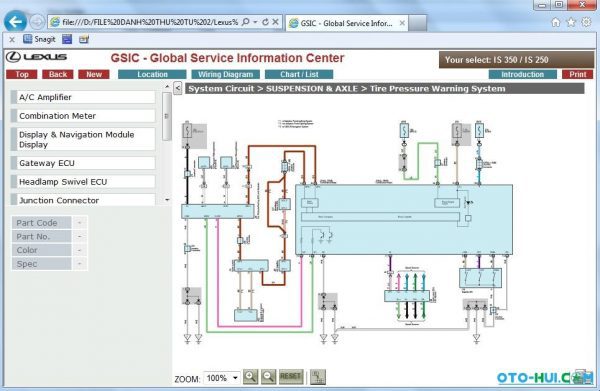Image resolution: width=600 pixels, height=391 pixels.
Task: Open the ZOOM 100% dropdown
Action: tap(222, 378)
